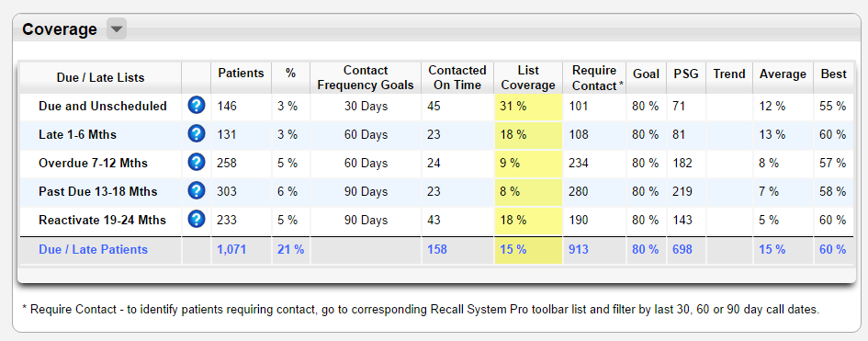
Task: Show help for Overdue 7-12 Mths row
Action: 197,162
